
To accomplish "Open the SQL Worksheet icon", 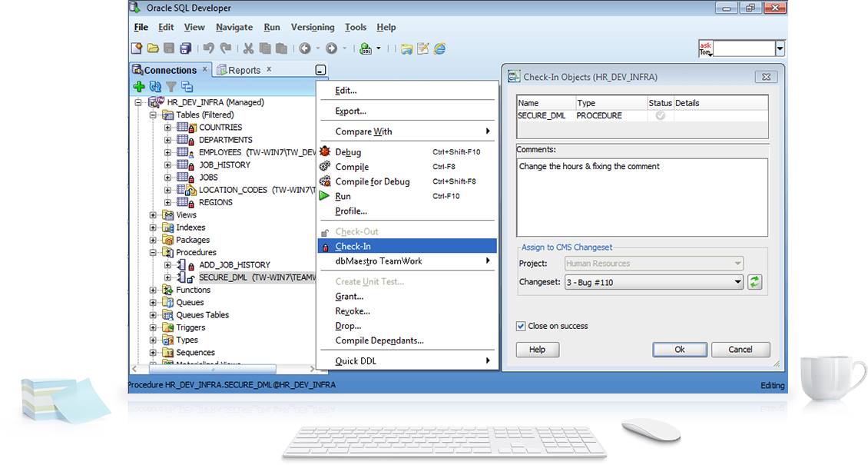I will click(366, 48).
